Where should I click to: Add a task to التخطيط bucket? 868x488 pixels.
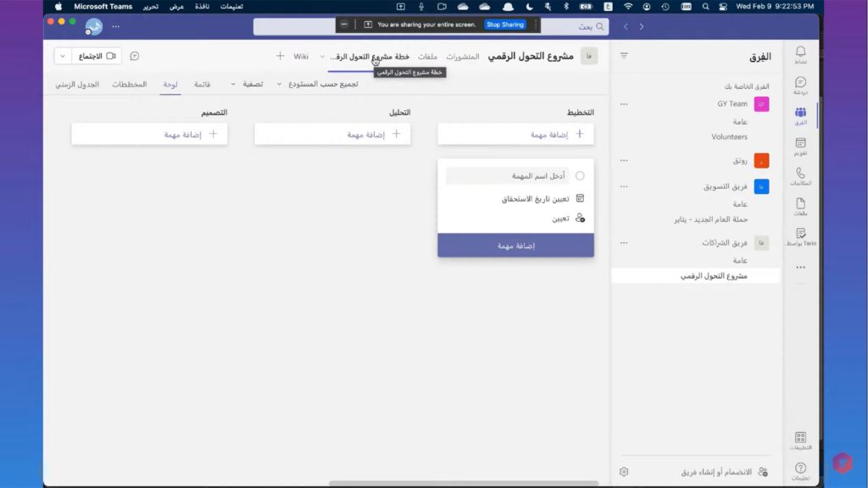pos(516,135)
